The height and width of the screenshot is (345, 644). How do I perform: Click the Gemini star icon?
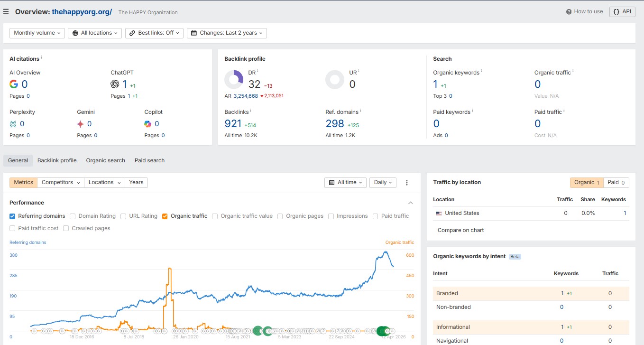coord(81,124)
